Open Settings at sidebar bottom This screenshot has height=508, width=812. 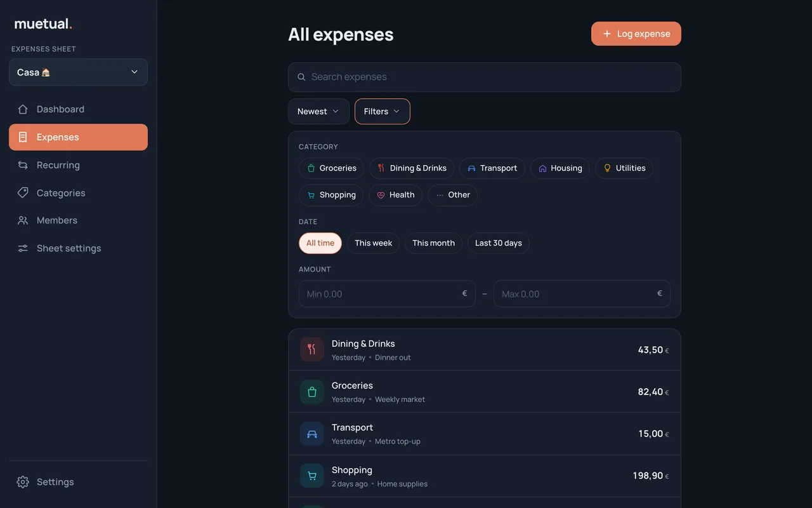(78, 482)
